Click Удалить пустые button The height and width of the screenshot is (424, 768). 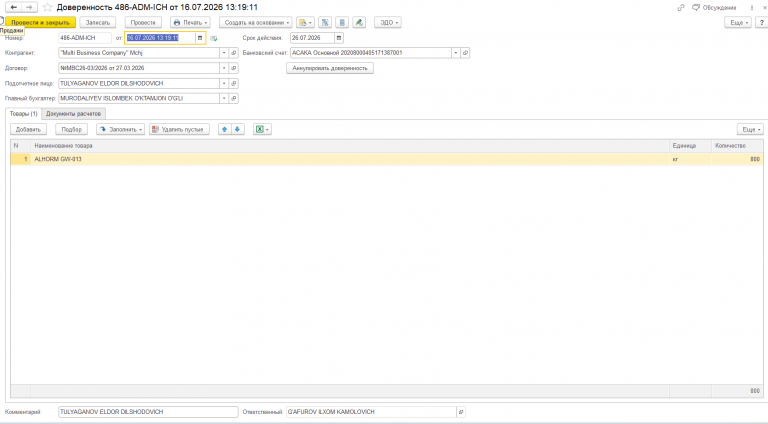point(179,129)
